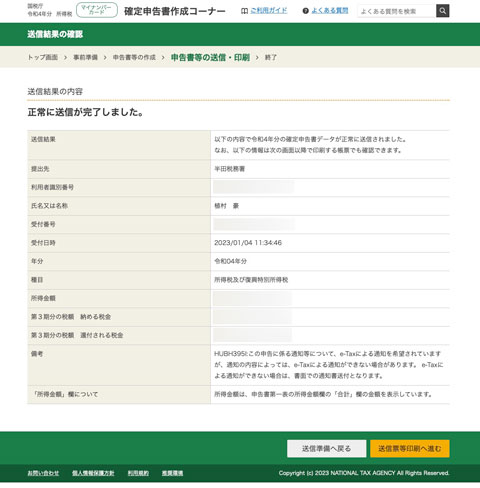Click the book icon beside ご利用ガイド
This screenshot has height=488, width=480.
tap(244, 11)
